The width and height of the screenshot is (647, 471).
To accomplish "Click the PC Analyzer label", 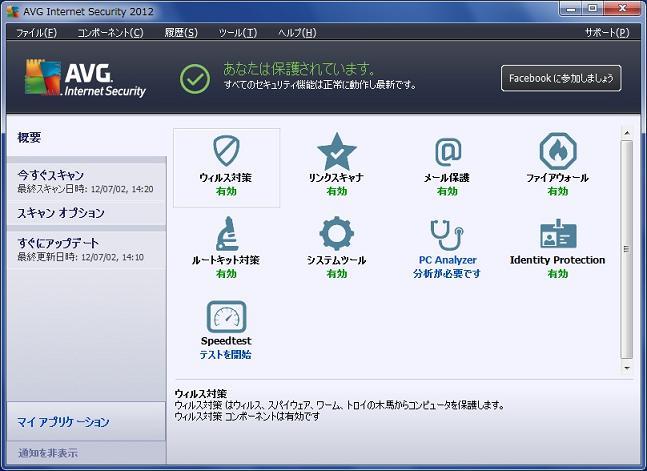I will [x=448, y=260].
